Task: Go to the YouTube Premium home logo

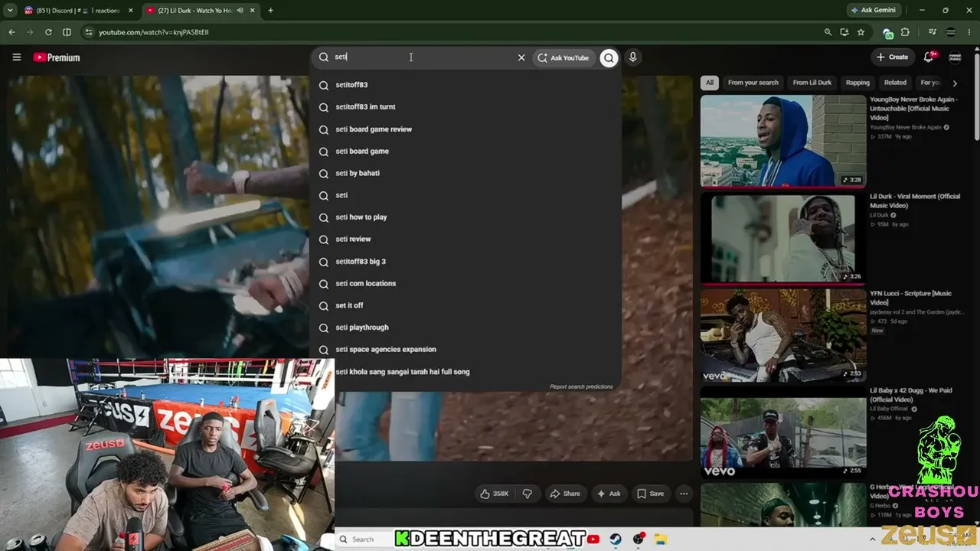Action: pos(57,57)
